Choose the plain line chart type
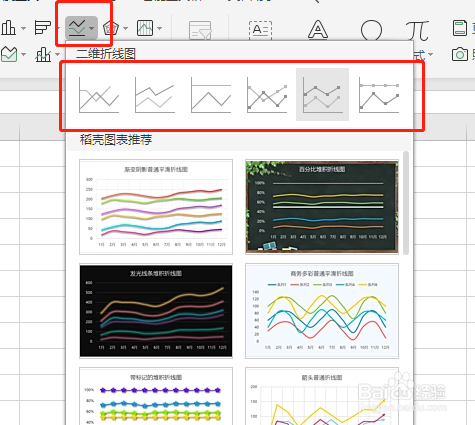The width and height of the screenshot is (475, 425). click(x=99, y=95)
